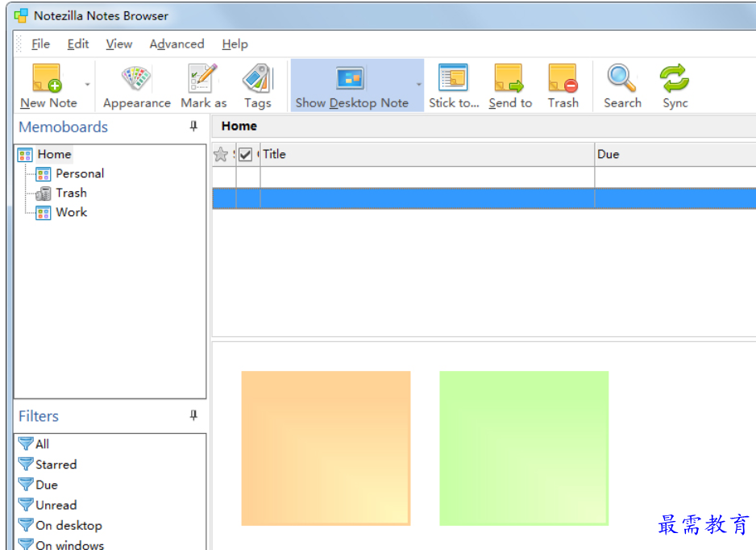Screen dimensions: 756x550
Task: Apply the All filter
Action: (x=43, y=444)
